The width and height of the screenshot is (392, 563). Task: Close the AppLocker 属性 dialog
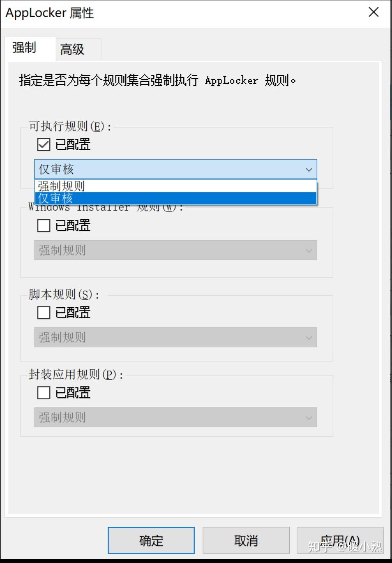coord(373,12)
